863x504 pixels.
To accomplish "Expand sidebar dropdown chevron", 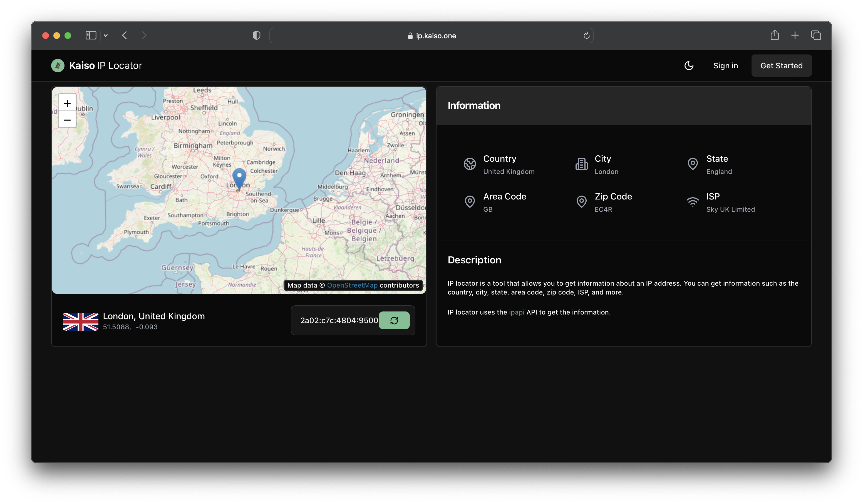I will click(106, 35).
